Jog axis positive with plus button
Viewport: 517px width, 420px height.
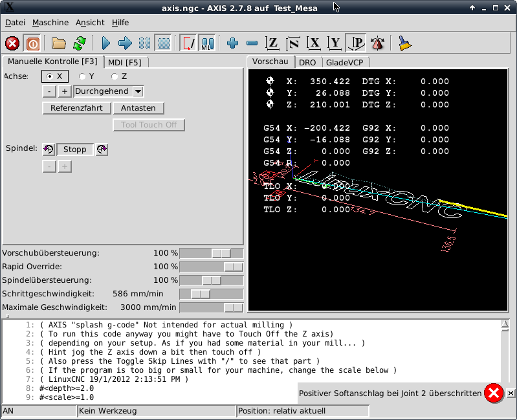(x=65, y=91)
